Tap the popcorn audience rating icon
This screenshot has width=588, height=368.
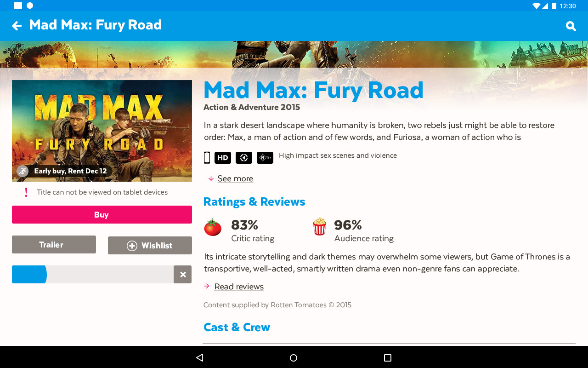point(319,227)
